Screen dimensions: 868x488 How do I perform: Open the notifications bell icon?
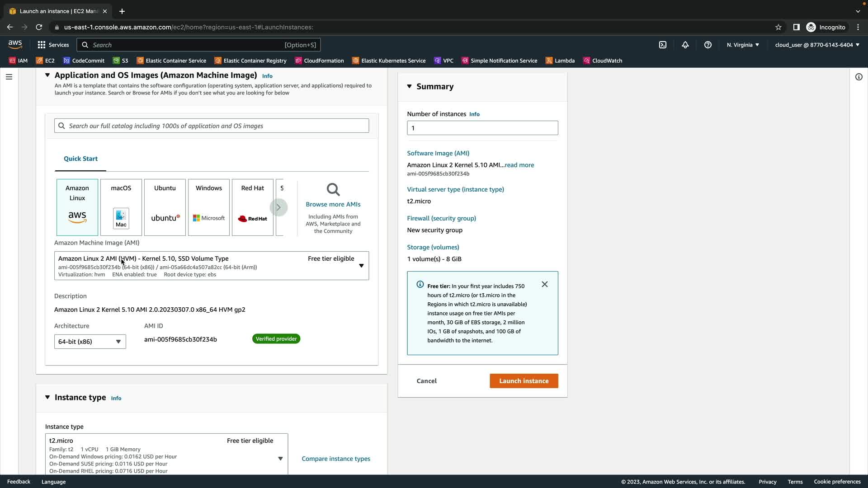click(x=685, y=45)
